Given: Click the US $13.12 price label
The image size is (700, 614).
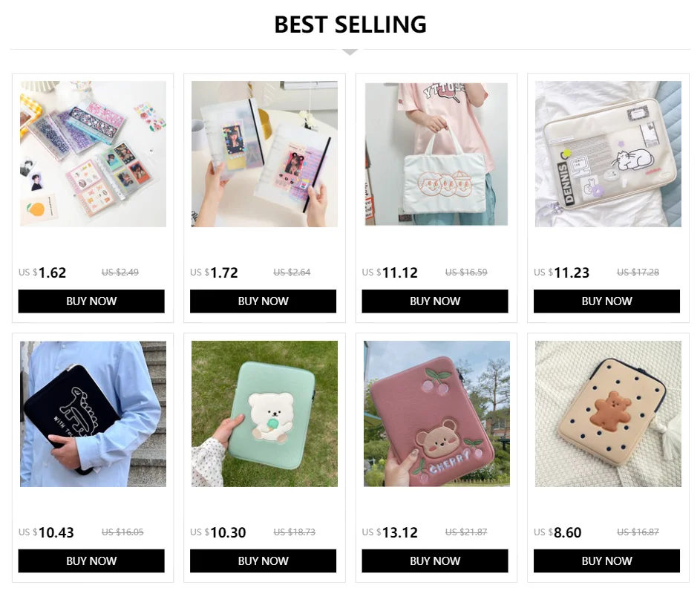Looking at the screenshot, I should point(390,532).
